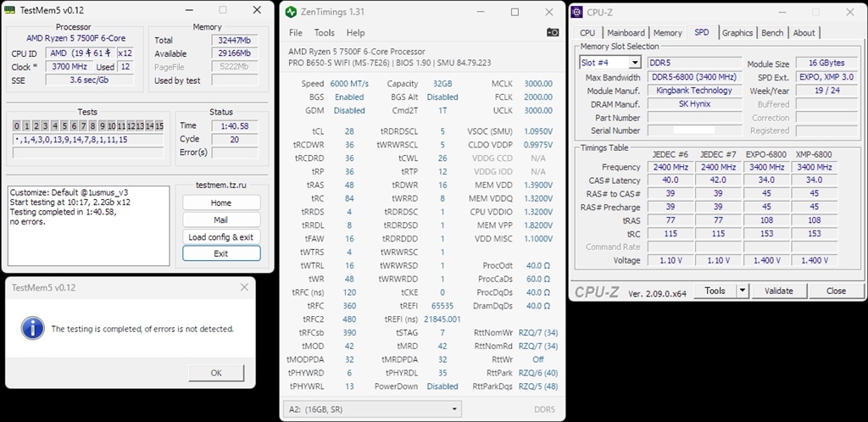Viewport: 868px width, 422px height.
Task: Open the Tools dropdown arrow in CPU-Z
Action: [x=743, y=291]
